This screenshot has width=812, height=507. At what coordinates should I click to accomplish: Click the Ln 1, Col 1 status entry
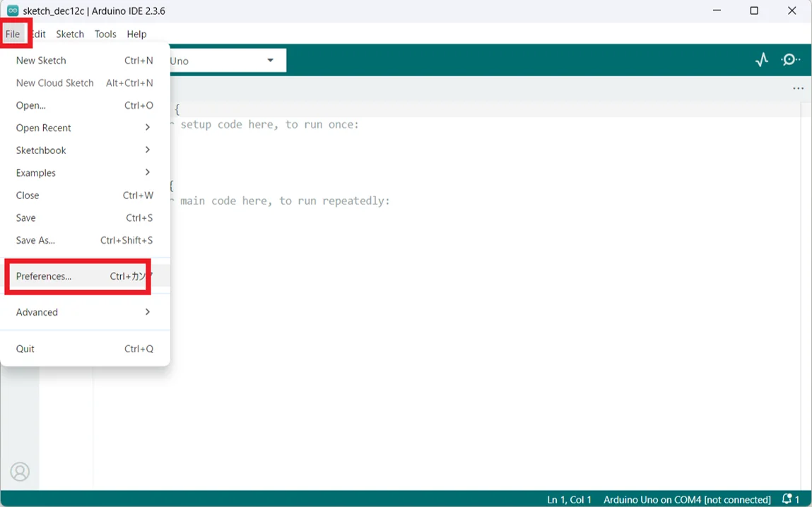tap(569, 500)
